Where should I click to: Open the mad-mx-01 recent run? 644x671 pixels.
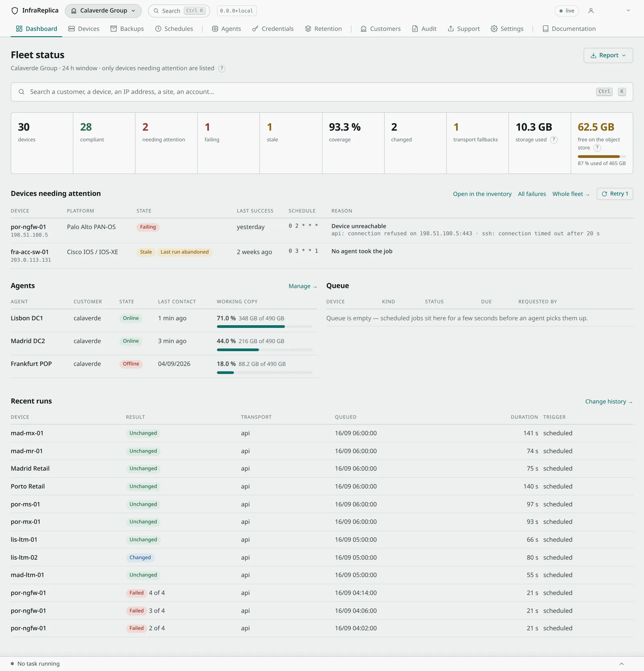(322, 433)
